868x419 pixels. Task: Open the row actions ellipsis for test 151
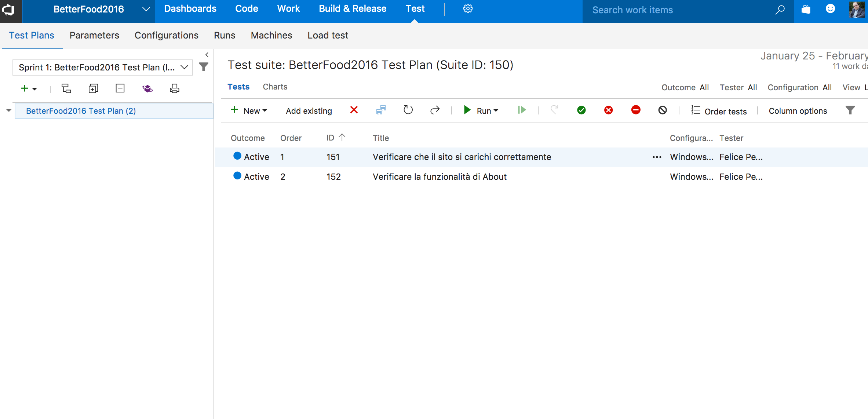[x=657, y=157]
